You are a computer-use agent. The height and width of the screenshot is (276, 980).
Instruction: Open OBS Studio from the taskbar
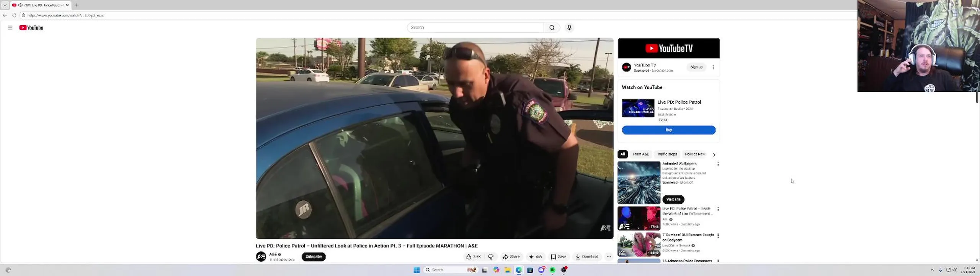point(564,270)
